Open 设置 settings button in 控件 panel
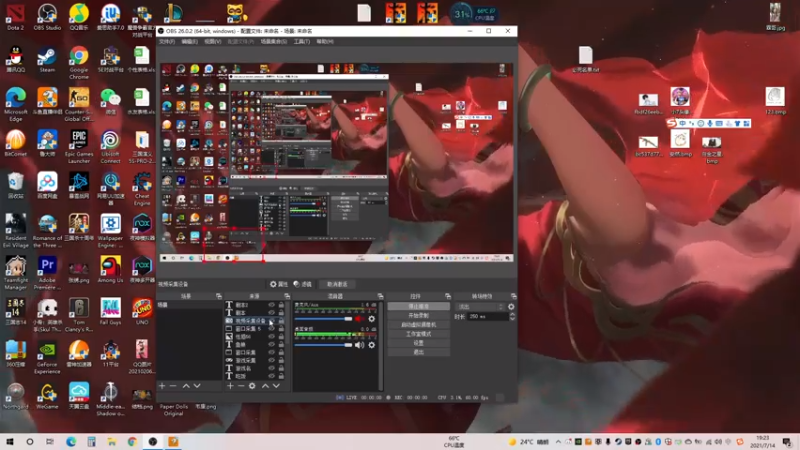The height and width of the screenshot is (450, 800). pos(418,343)
